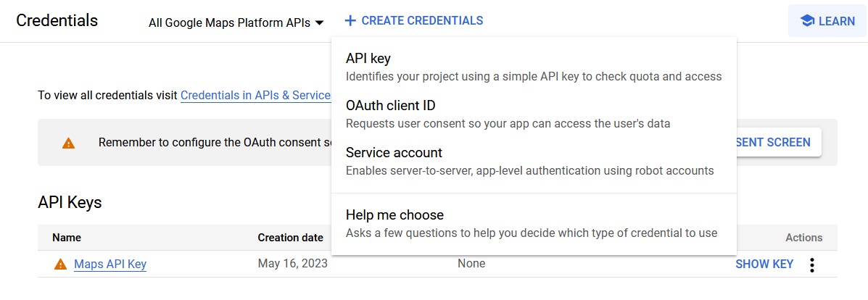
Task: Select API key from the credentials menu
Action: [534, 67]
